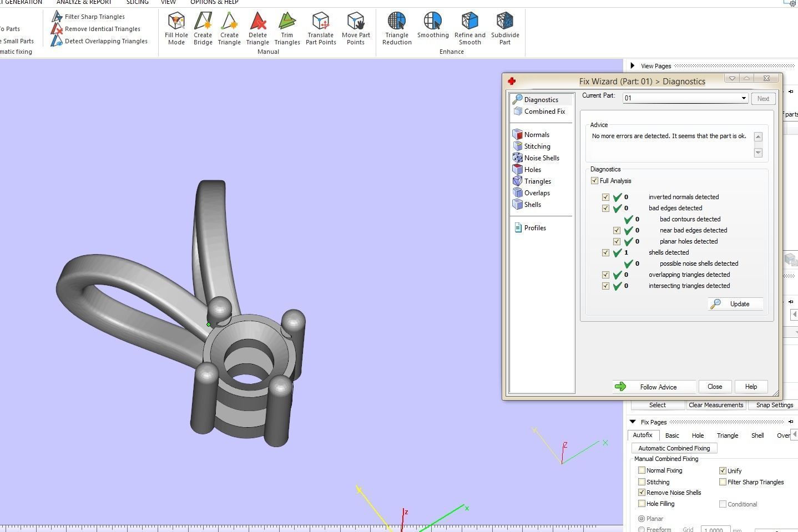Open ANALYZE & REPORT menu
The height and width of the screenshot is (532, 798).
[84, 2]
